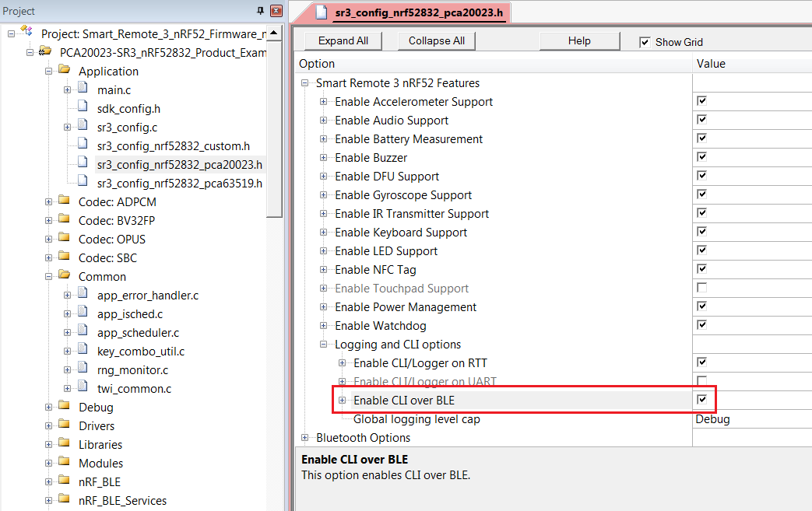Select sr3_config_nrf52832_custom.h in project tree
The width and height of the screenshot is (812, 511).
tap(174, 146)
